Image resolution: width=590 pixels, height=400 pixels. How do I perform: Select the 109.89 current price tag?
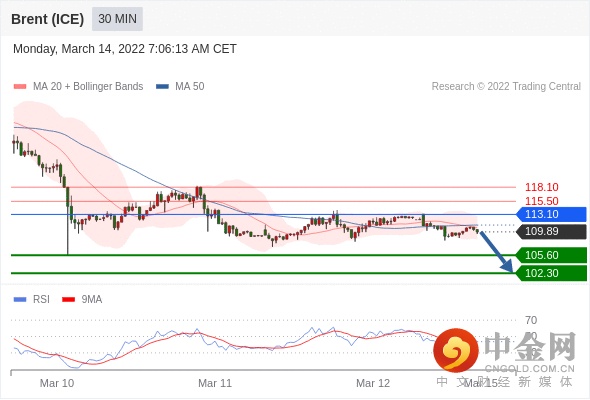click(x=551, y=231)
